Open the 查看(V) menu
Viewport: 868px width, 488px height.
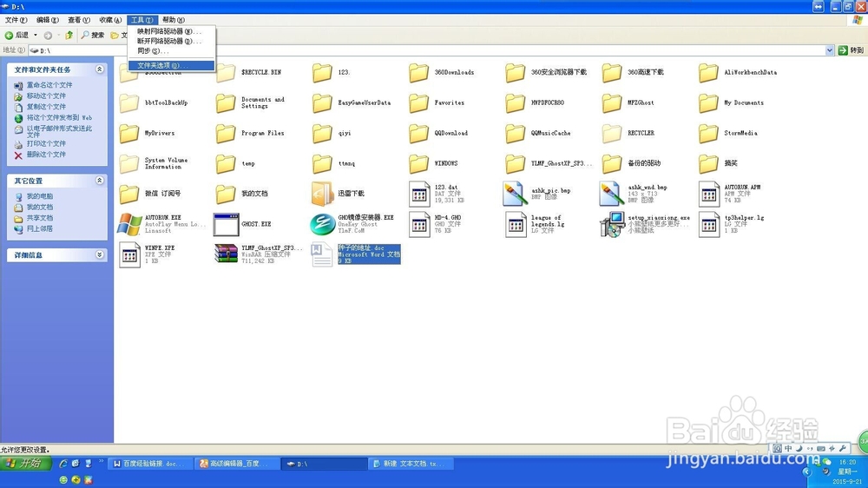pyautogui.click(x=79, y=20)
